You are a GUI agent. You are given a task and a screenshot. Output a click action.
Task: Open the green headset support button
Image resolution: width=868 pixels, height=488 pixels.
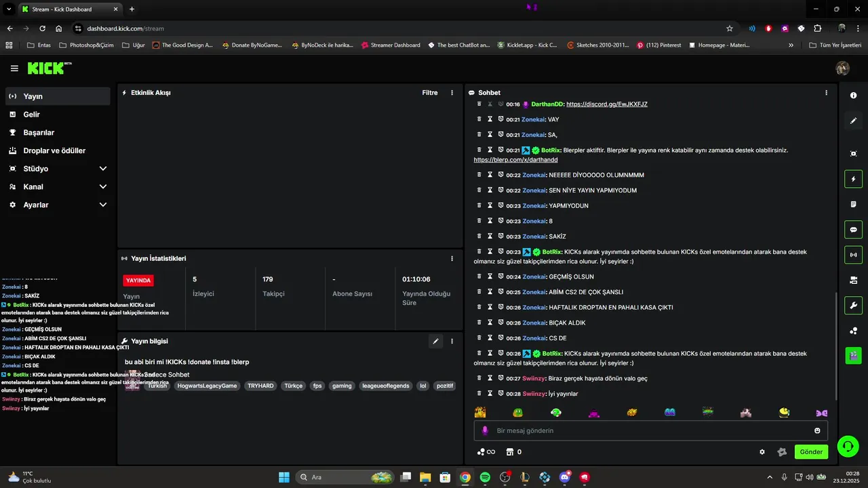coord(848,446)
